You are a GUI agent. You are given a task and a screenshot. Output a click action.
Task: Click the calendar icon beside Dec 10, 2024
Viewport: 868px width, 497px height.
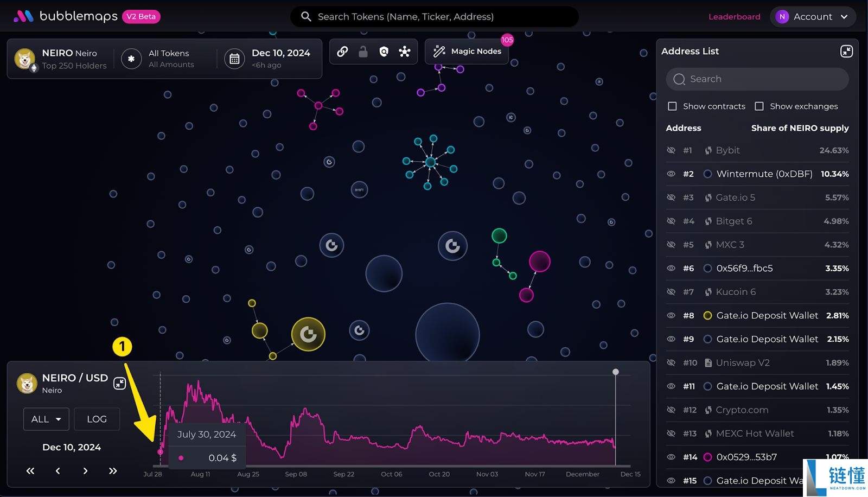pyautogui.click(x=234, y=59)
